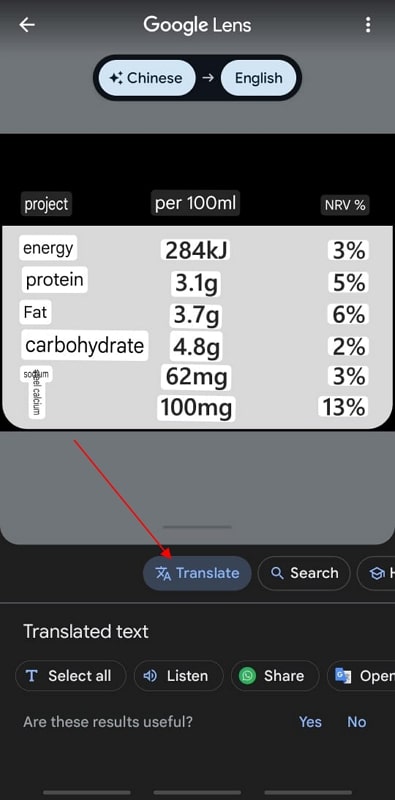Select the translated text energy
The width and height of the screenshot is (395, 800).
pos(48,248)
